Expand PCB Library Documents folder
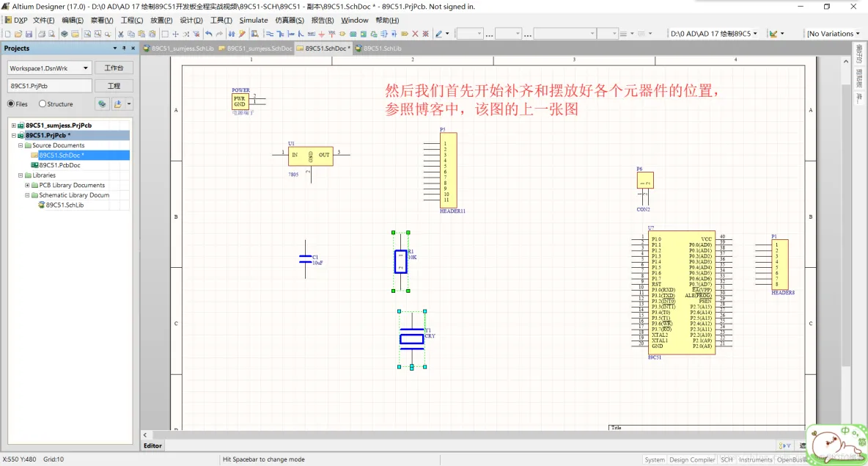 point(27,186)
